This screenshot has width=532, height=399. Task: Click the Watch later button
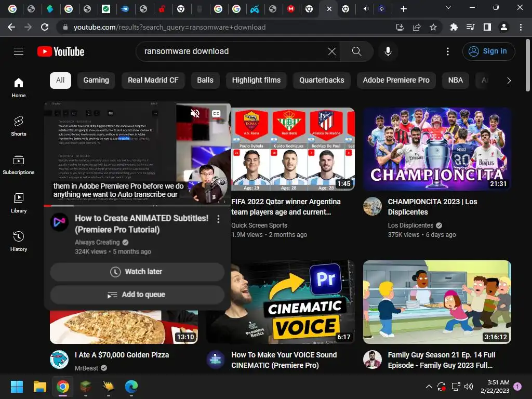pos(137,272)
